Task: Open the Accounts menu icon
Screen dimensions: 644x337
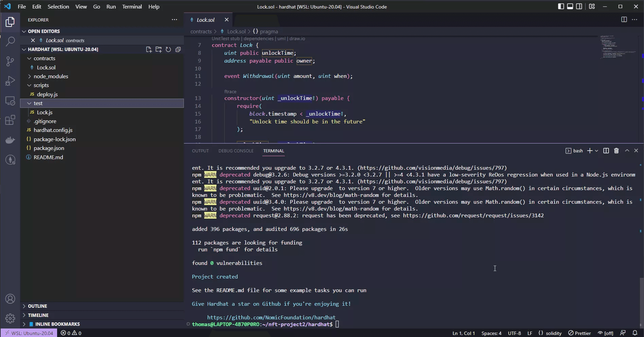Action: pyautogui.click(x=10, y=299)
